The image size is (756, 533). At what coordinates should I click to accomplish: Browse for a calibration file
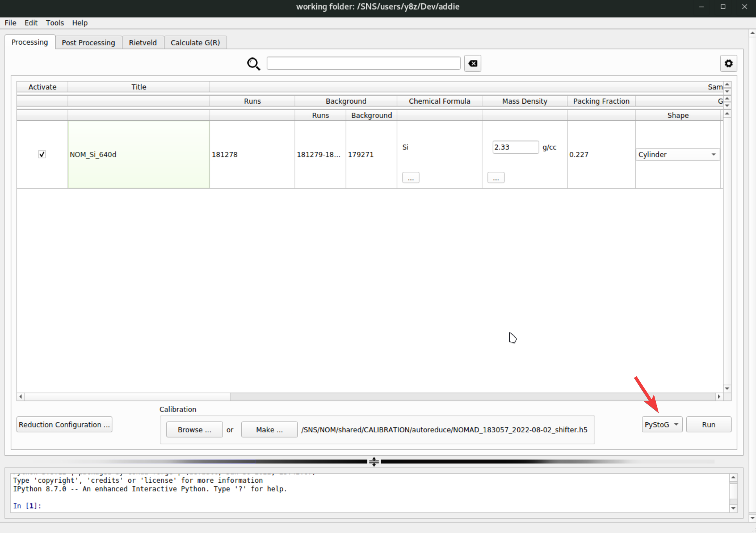(x=194, y=430)
